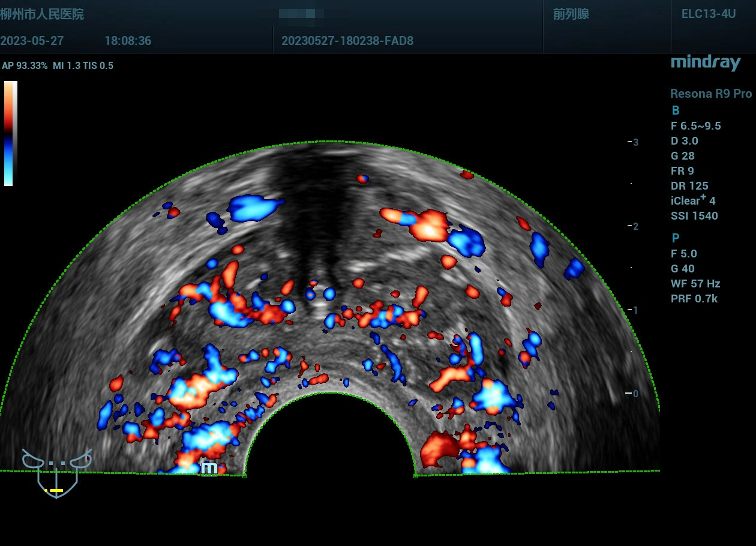Select the B mode parameter header
Screen dimensions: 756x546
tap(676, 110)
